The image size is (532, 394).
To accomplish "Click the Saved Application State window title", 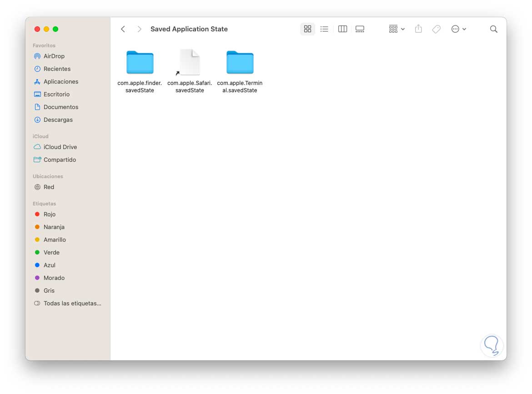I will 189,29.
